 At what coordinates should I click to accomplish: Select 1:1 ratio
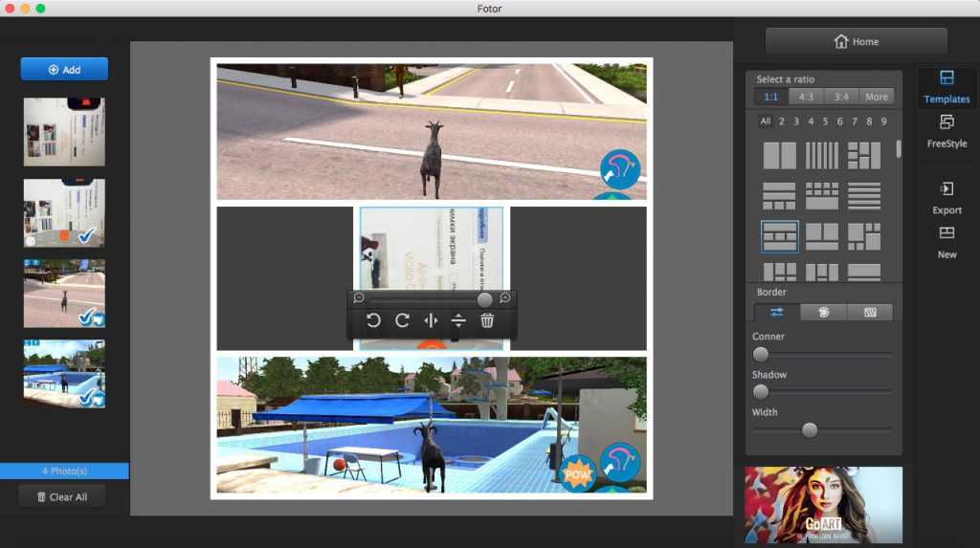coord(771,97)
